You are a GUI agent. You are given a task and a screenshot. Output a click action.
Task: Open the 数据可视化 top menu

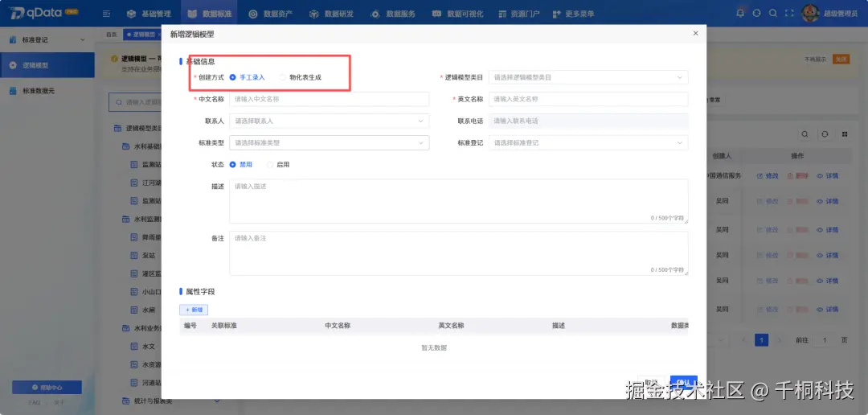coord(458,14)
